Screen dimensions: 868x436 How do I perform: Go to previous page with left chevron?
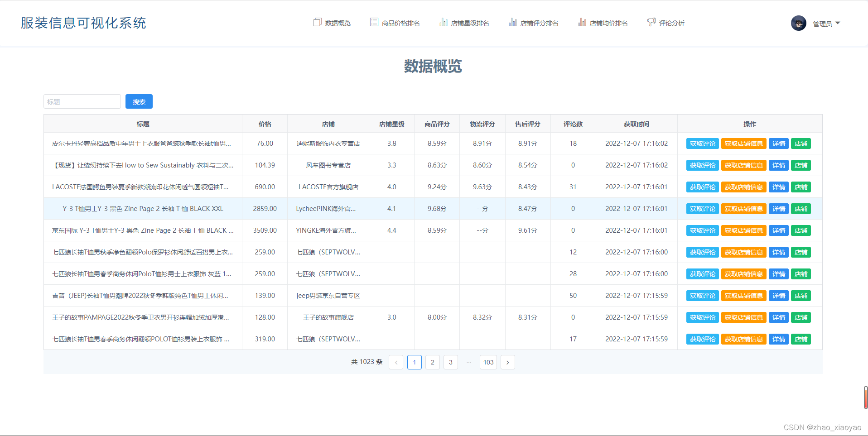396,362
